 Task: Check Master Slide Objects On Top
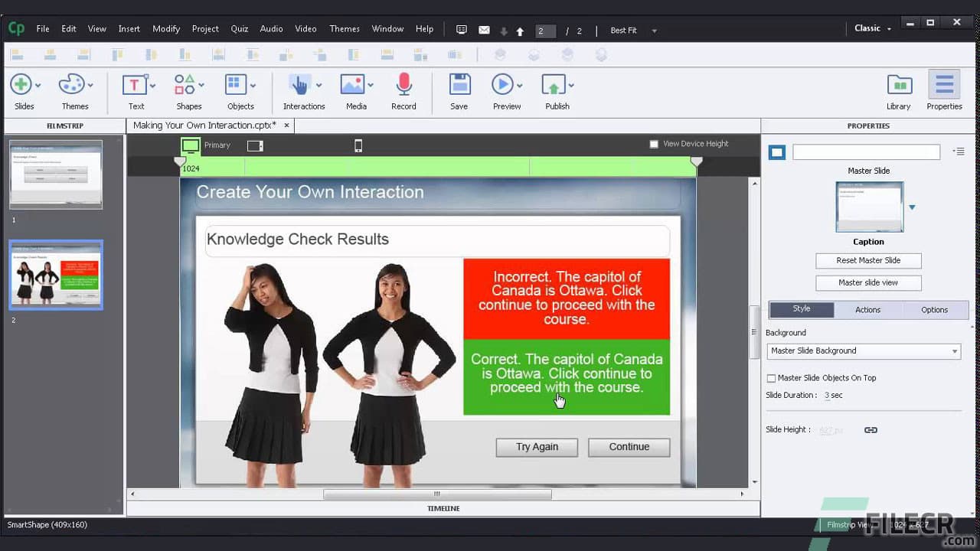tap(771, 378)
